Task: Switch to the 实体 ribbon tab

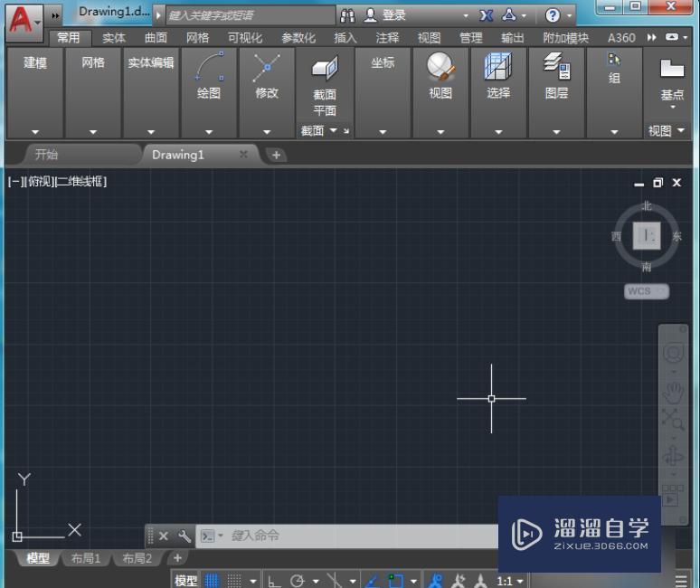Action: (113, 38)
